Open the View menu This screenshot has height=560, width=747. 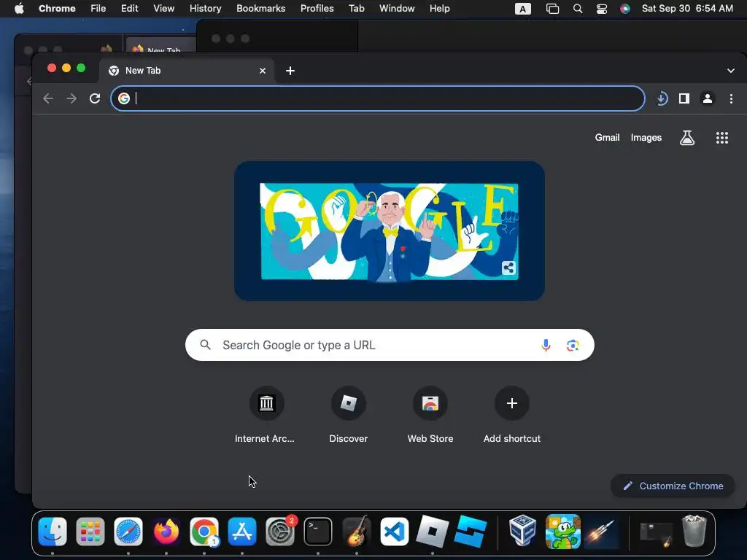163,8
